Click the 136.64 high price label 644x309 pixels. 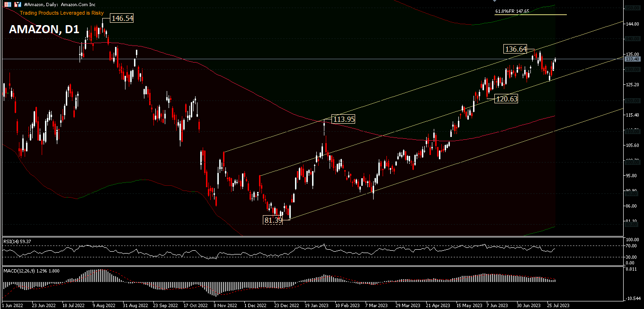coord(516,49)
